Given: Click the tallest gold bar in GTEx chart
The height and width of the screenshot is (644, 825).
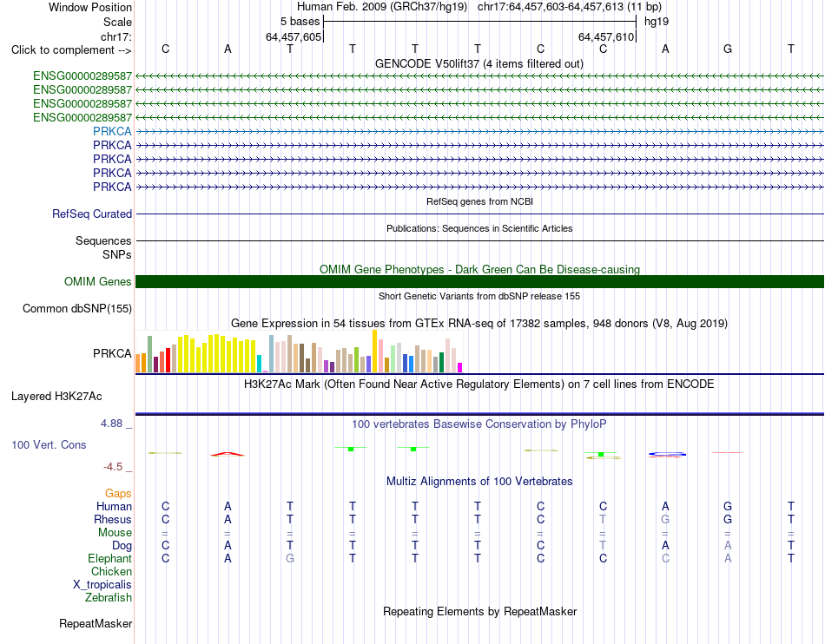Looking at the screenshot, I should coord(374,352).
